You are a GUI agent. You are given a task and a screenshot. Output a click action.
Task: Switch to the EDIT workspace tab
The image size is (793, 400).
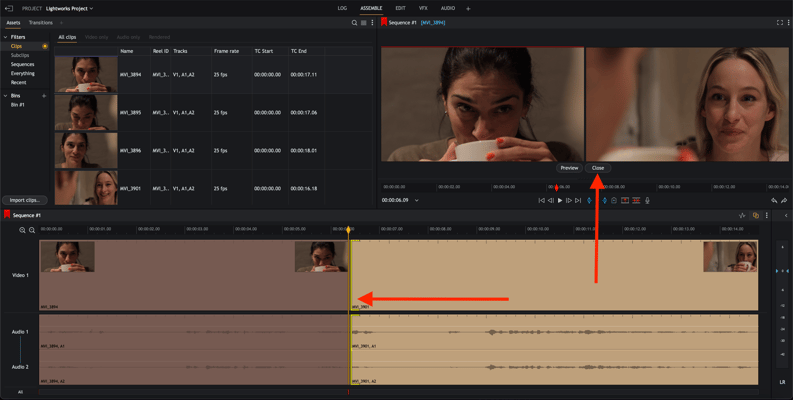point(400,8)
